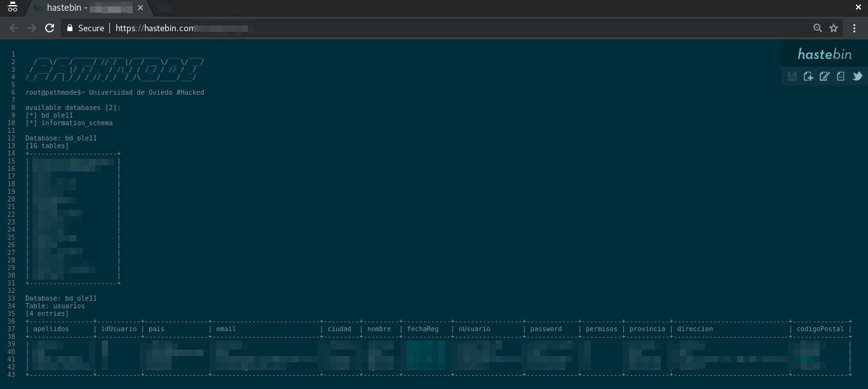Click the "[16 tables]" text
868x389 pixels.
pyautogui.click(x=47, y=146)
